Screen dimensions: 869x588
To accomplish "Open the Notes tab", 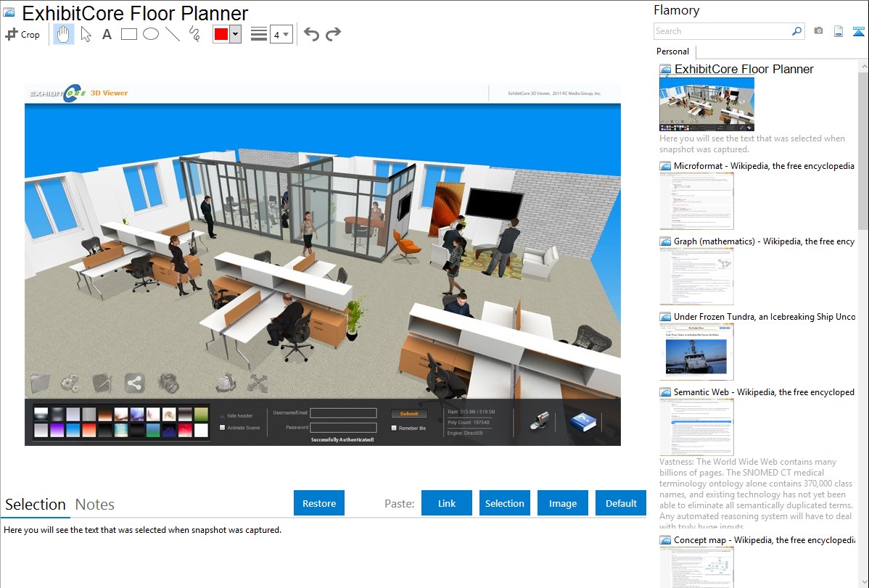I will click(x=95, y=505).
